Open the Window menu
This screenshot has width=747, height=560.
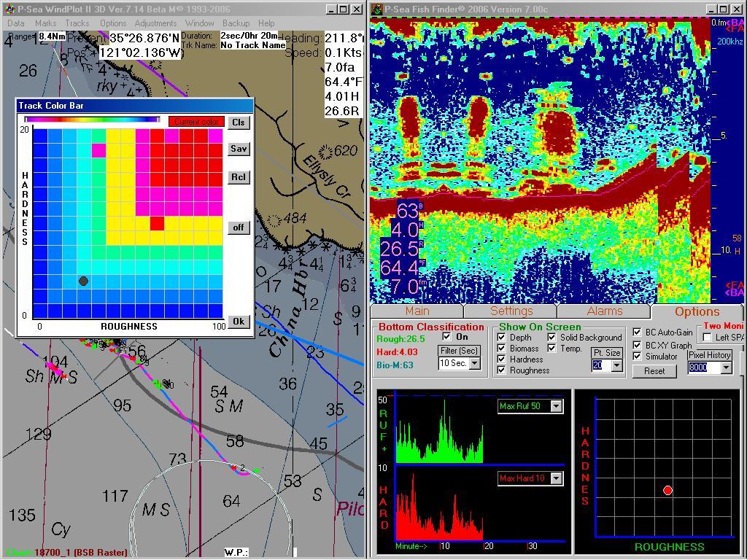click(200, 23)
